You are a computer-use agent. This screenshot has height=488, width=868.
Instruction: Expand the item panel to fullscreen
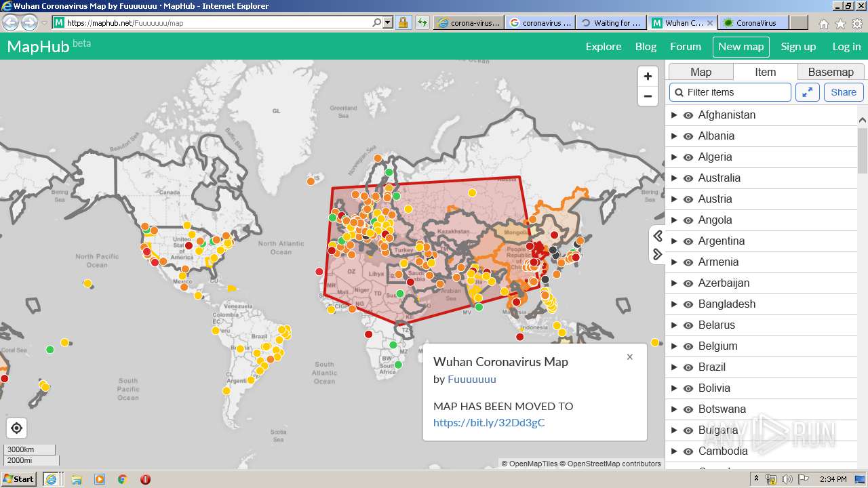click(808, 92)
